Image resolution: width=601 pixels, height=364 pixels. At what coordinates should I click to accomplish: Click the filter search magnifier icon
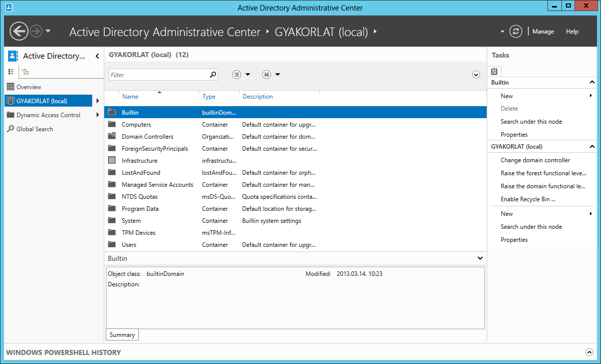coord(213,75)
